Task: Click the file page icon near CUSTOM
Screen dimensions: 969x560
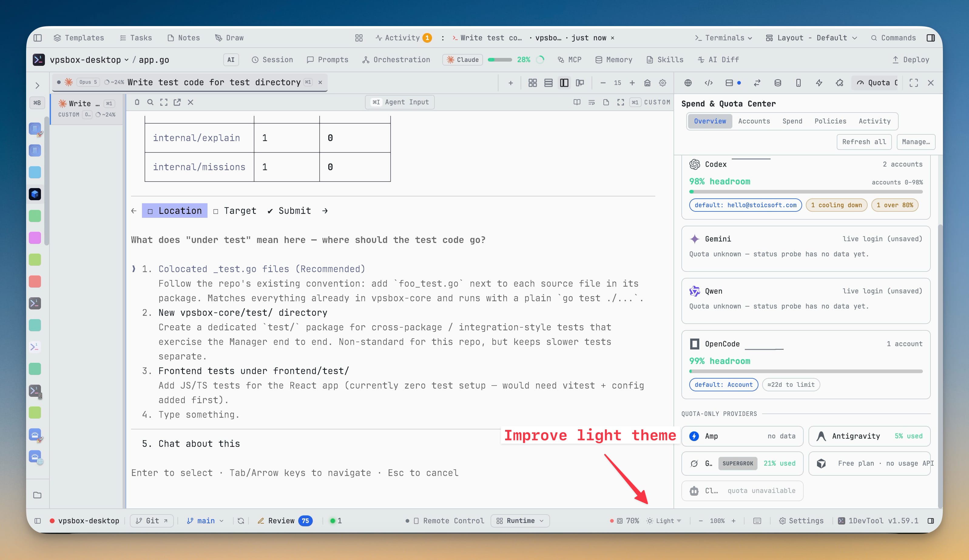Action: 606,102
